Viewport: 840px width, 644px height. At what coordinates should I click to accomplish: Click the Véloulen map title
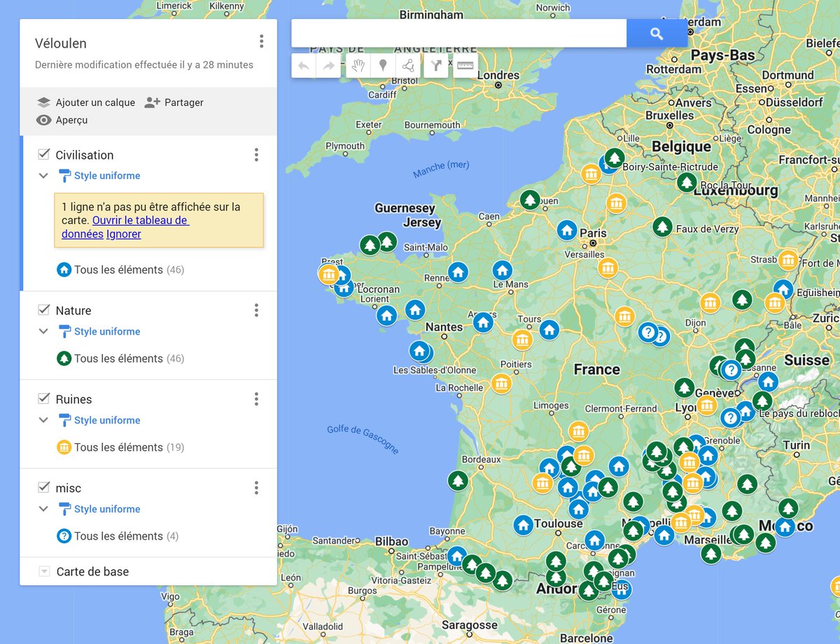click(61, 43)
